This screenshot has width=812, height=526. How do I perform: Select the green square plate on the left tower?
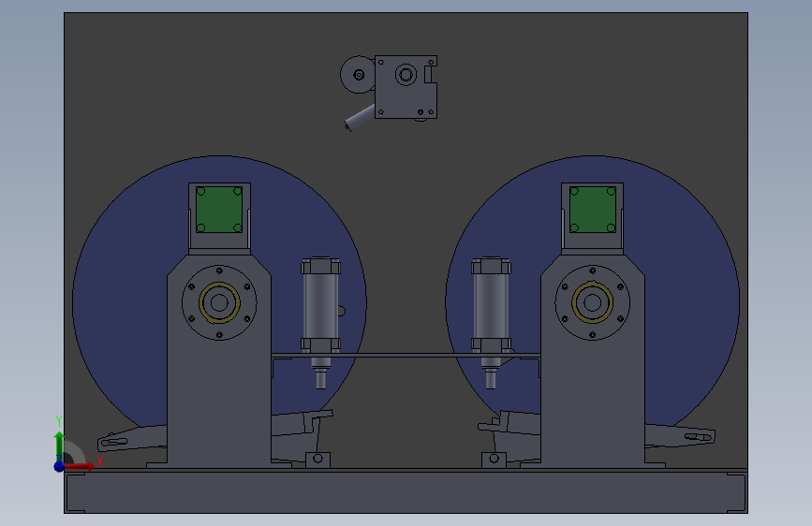tap(219, 210)
